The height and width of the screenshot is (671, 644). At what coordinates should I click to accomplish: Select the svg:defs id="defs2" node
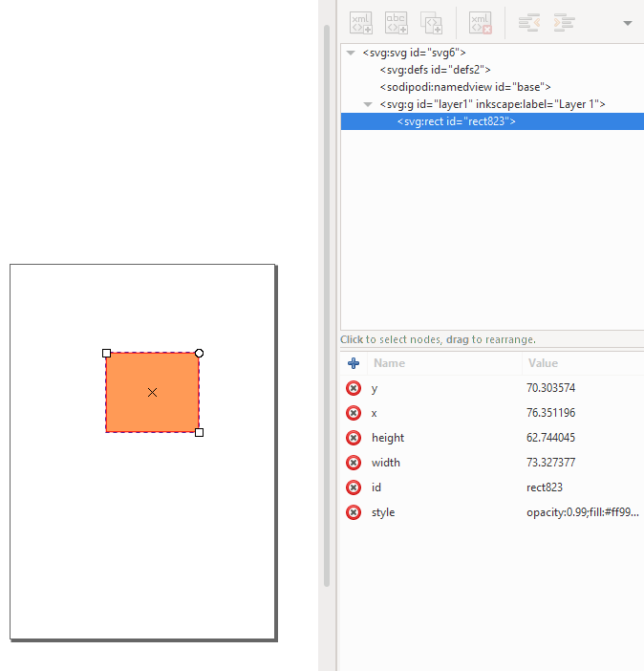pyautogui.click(x=492, y=70)
